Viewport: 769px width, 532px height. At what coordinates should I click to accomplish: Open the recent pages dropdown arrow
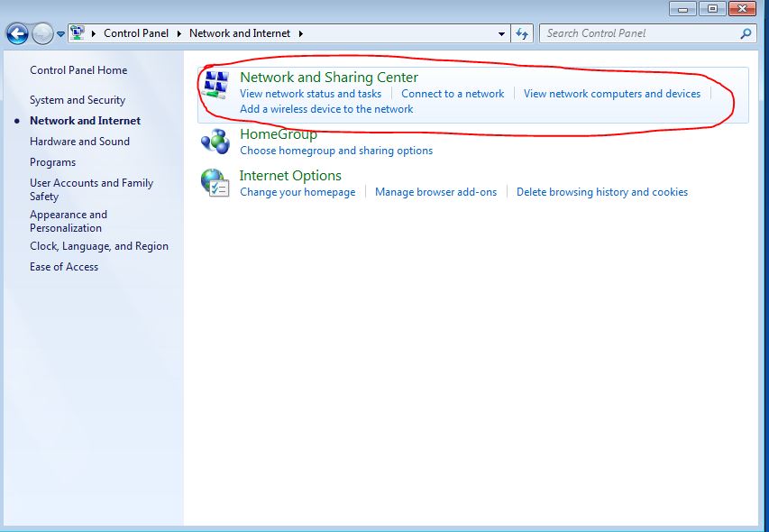pyautogui.click(x=60, y=34)
